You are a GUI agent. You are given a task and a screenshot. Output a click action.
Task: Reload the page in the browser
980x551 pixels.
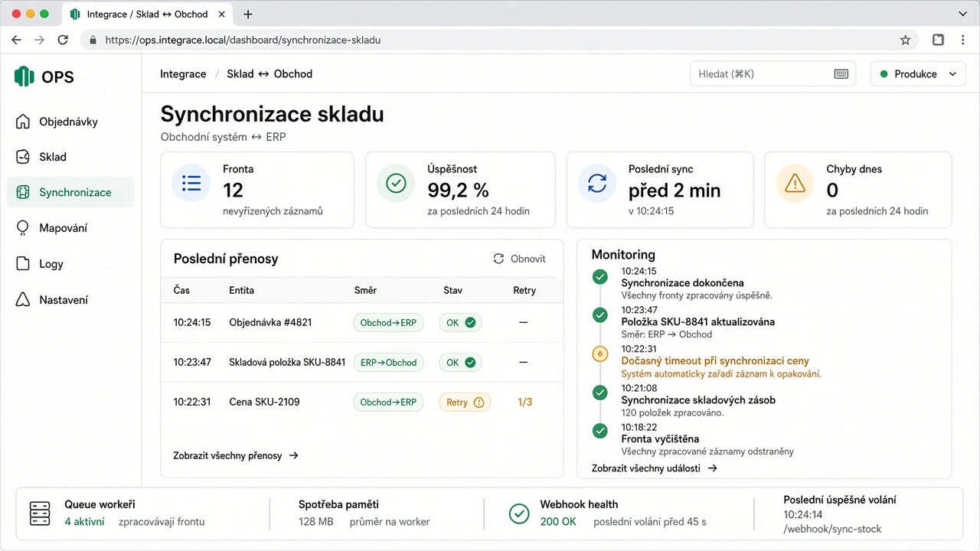click(63, 40)
